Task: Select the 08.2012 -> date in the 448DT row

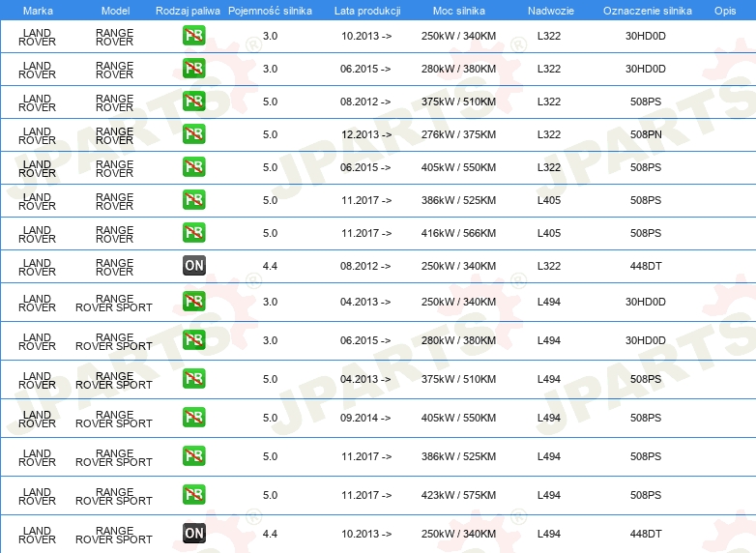Action: pos(365,266)
